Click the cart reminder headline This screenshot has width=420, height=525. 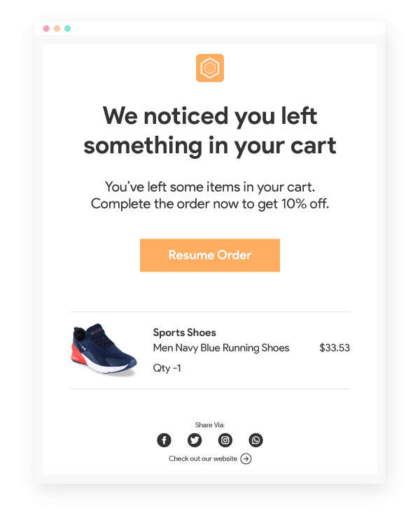pos(210,131)
